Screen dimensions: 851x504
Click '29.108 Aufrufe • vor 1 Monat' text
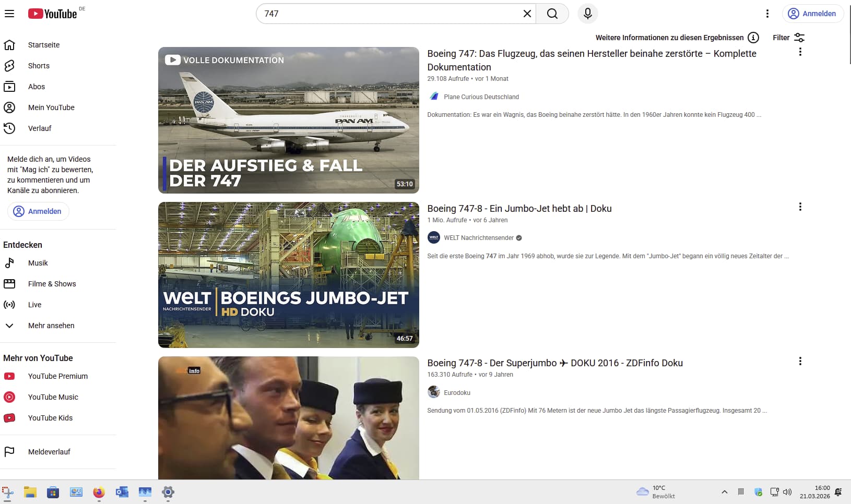[x=468, y=79]
